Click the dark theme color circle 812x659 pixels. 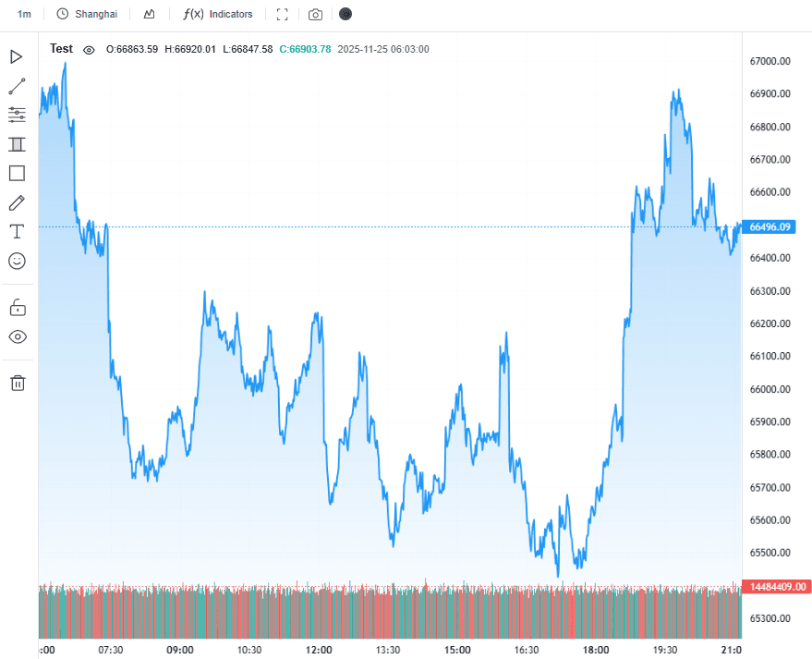point(345,15)
